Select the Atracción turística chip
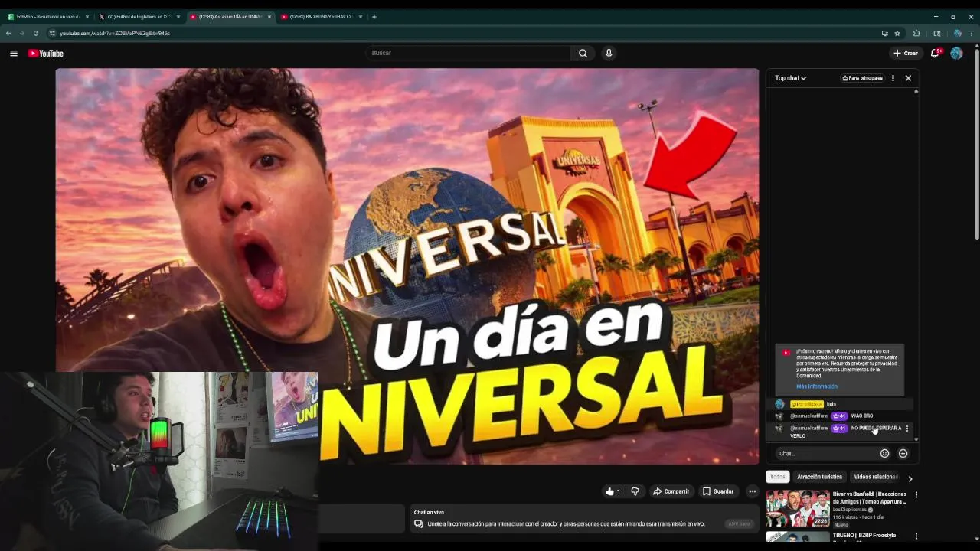This screenshot has width=980, height=551. coord(819,477)
